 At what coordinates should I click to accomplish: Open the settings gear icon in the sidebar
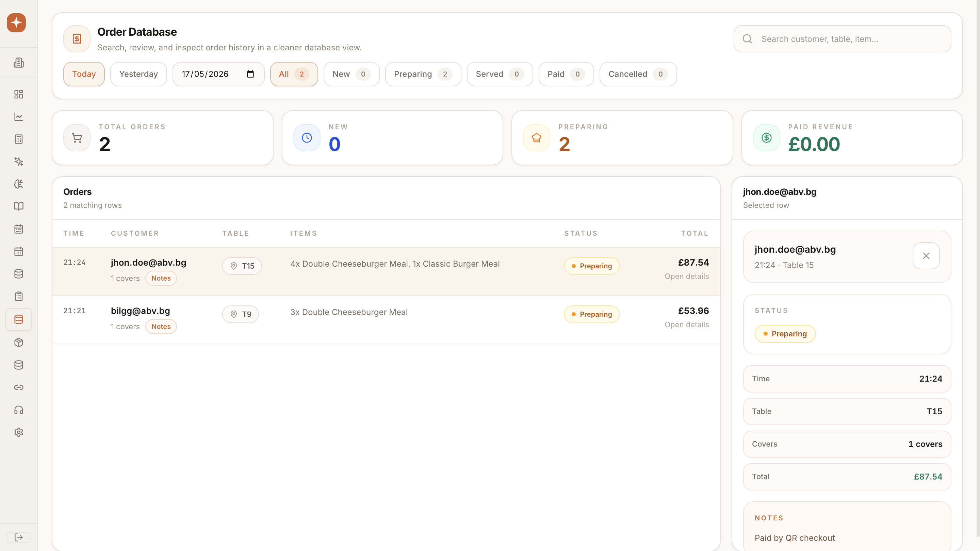pos(19,432)
